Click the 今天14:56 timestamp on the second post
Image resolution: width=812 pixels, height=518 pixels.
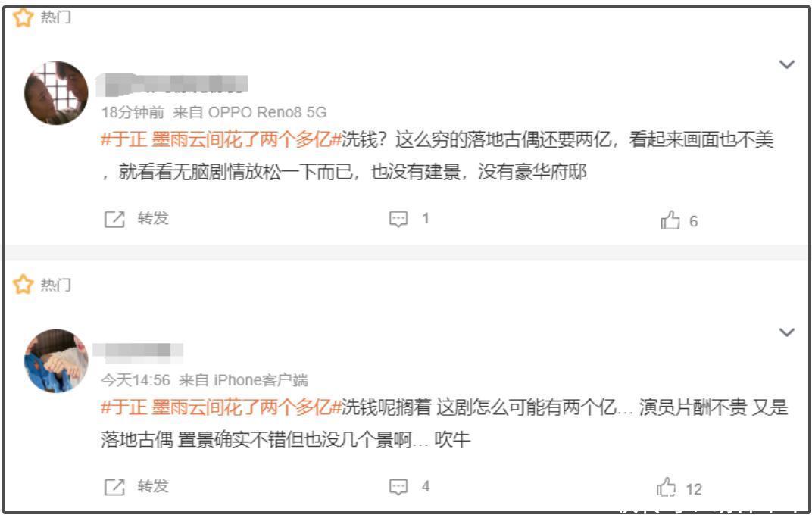click(136, 380)
